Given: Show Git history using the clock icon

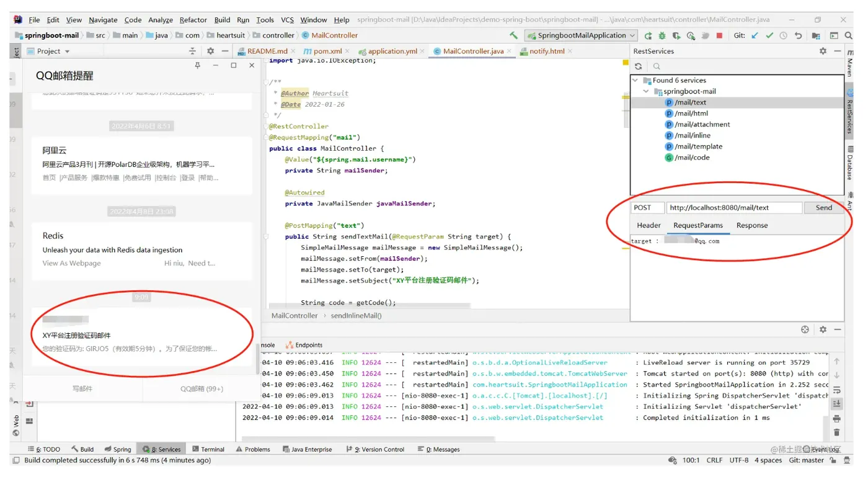Looking at the screenshot, I should (784, 35).
